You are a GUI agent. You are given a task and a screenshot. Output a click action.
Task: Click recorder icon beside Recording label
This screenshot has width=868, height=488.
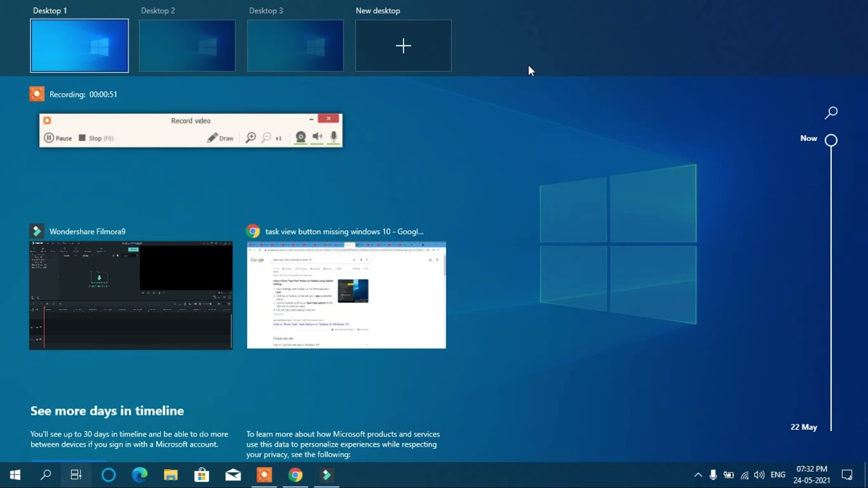click(37, 94)
